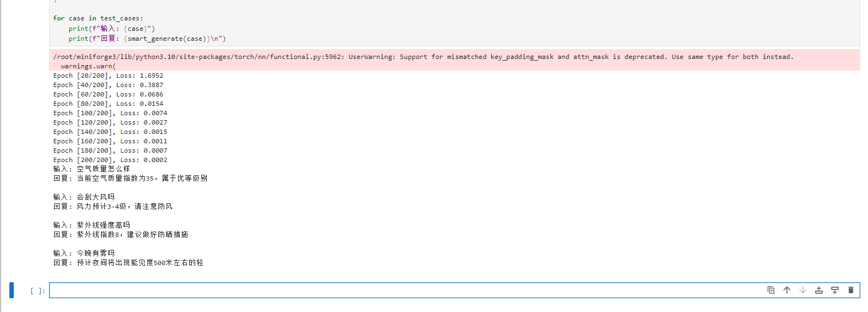Click the greyed move-cell-down arrow
The height and width of the screenshot is (312, 868).
(x=803, y=291)
